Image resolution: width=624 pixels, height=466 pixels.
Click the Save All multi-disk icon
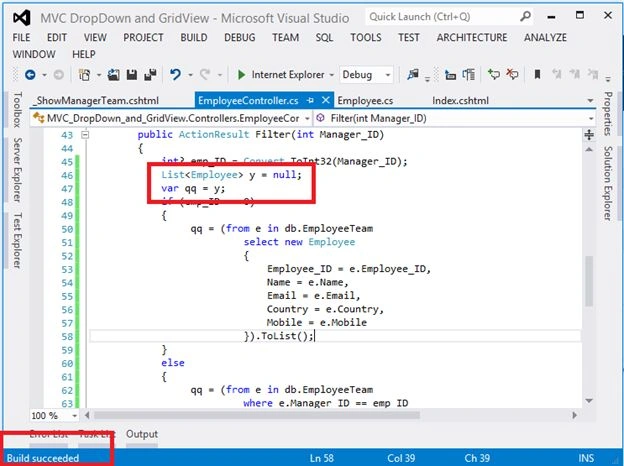(x=150, y=74)
